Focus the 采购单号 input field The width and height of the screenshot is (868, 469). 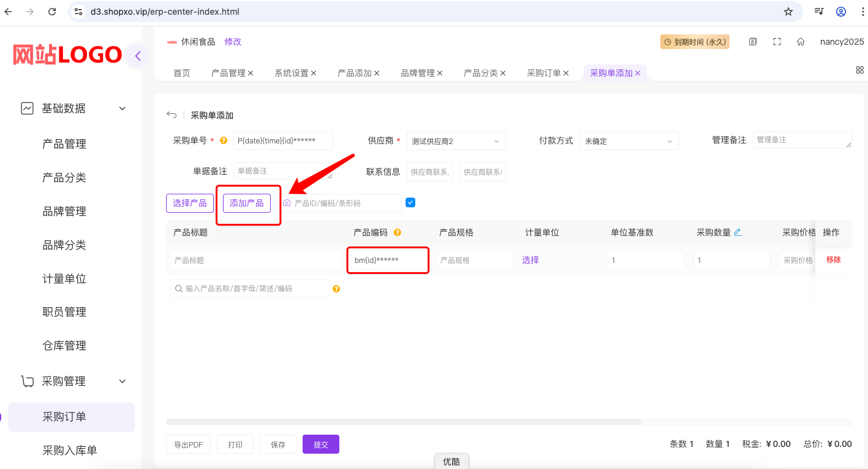coord(283,140)
